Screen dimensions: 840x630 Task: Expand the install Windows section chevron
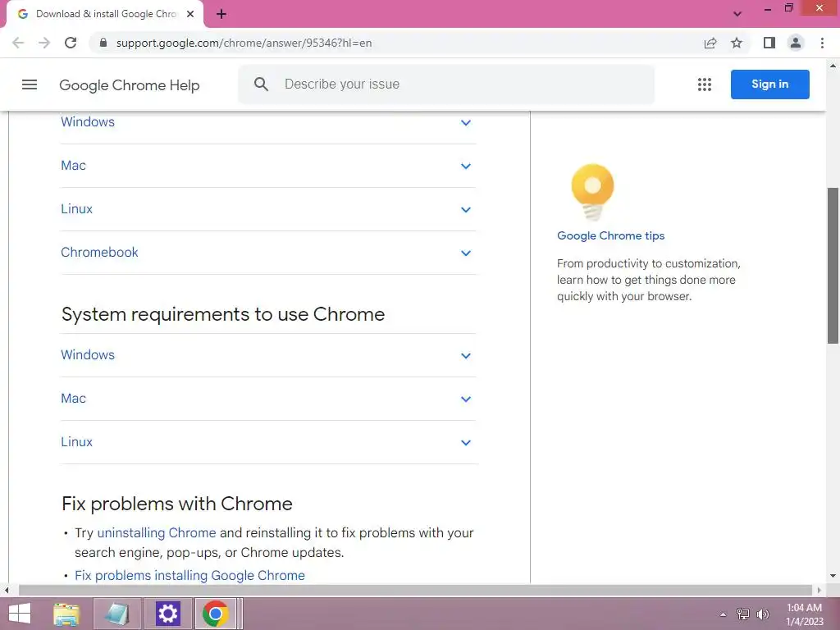click(466, 123)
